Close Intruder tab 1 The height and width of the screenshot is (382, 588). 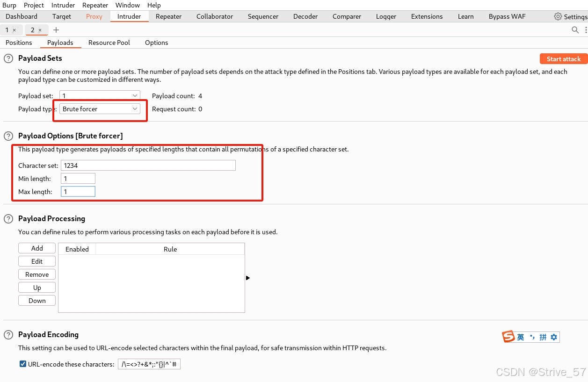(x=14, y=30)
